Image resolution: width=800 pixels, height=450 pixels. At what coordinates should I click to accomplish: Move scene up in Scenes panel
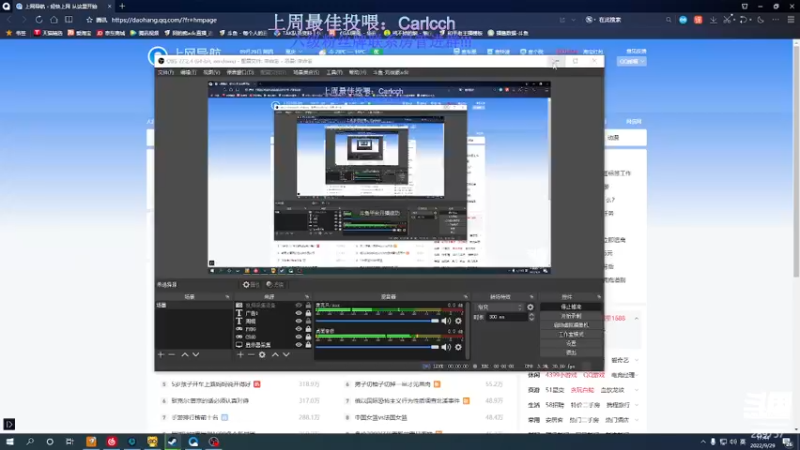185,355
